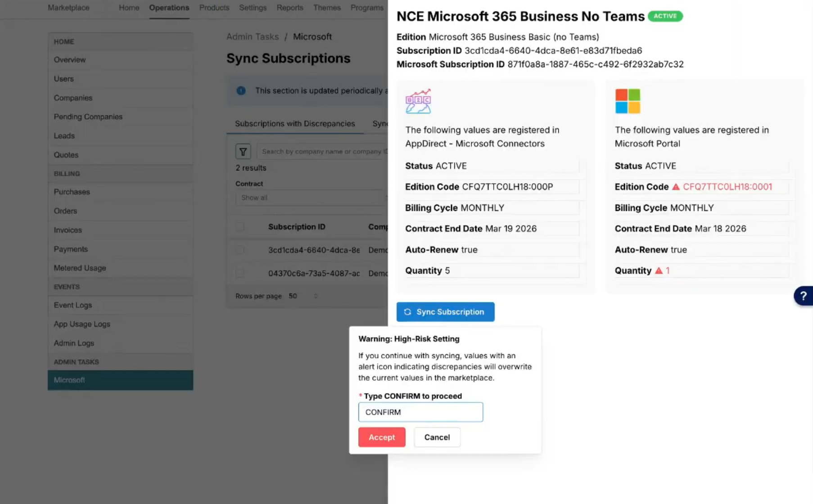
Task: Click the green ACTIVE status badge
Action: (x=665, y=16)
